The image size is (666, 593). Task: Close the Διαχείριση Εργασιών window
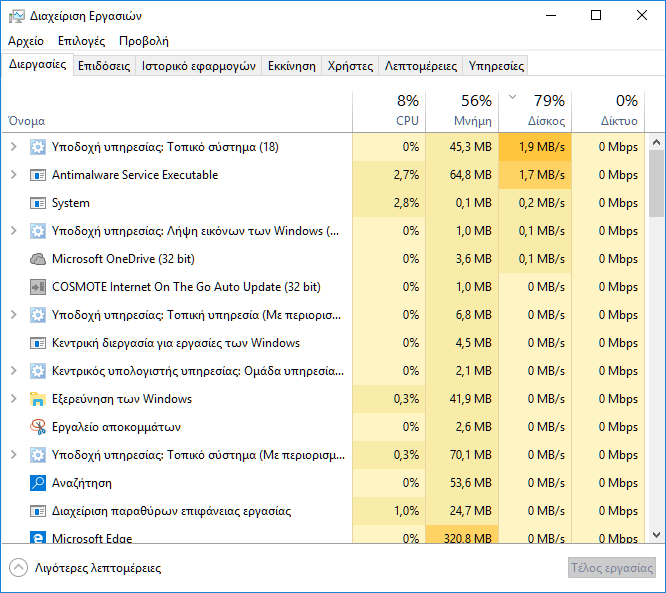642,16
